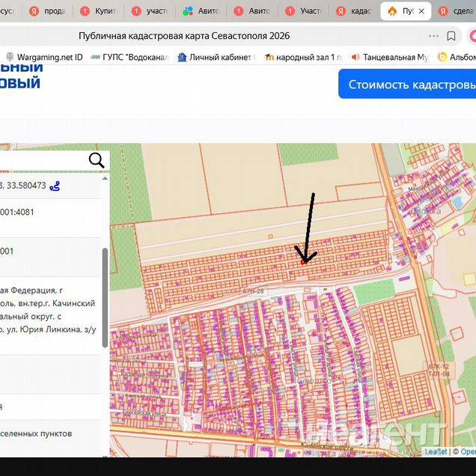
Task: Open the Wargaming.net ID bookmark
Action: click(45, 57)
